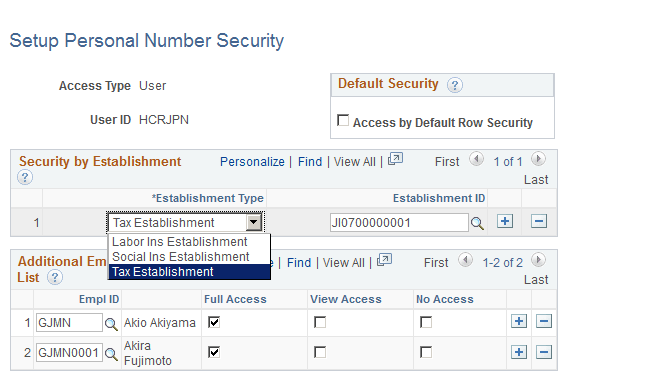663x381 pixels.
Task: Open help for Additional Employee List
Action: click(55, 277)
